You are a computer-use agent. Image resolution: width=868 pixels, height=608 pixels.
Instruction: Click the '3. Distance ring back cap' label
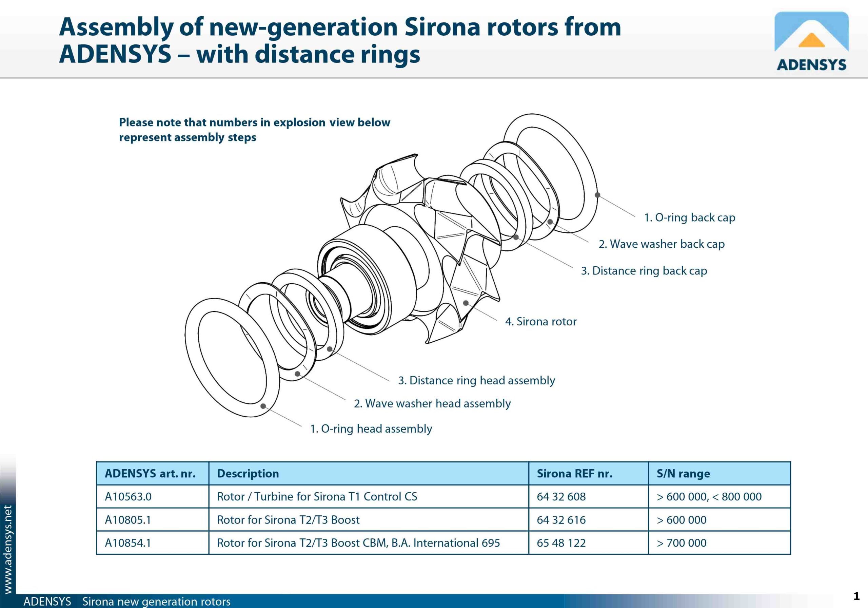[644, 271]
